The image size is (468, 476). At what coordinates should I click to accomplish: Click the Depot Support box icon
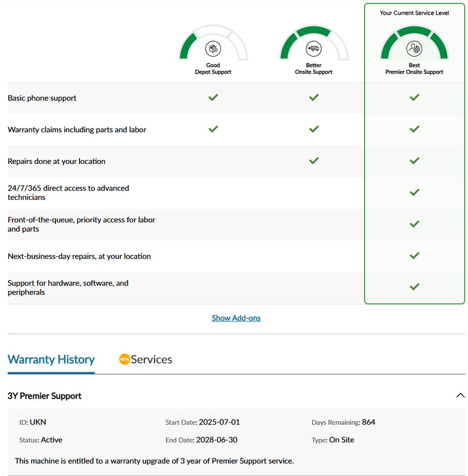(213, 49)
